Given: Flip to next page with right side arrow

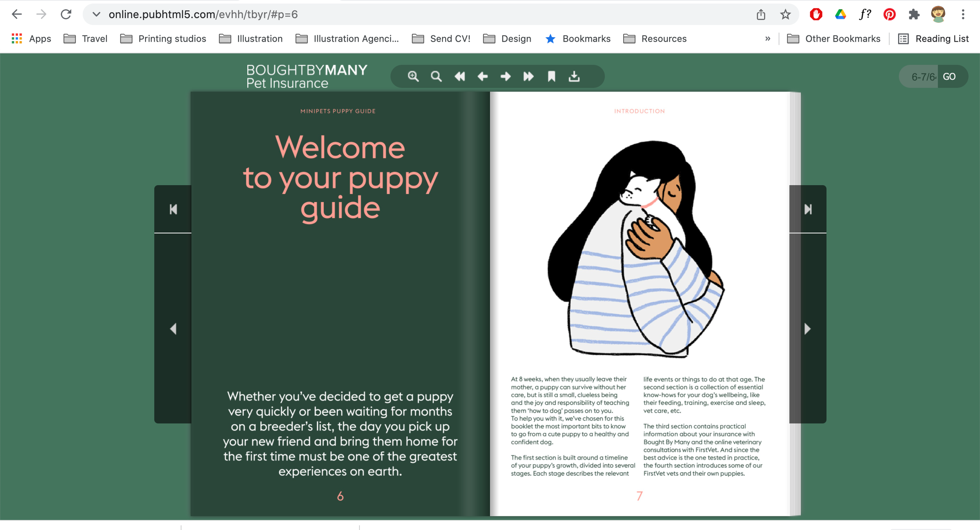Looking at the screenshot, I should coord(808,329).
